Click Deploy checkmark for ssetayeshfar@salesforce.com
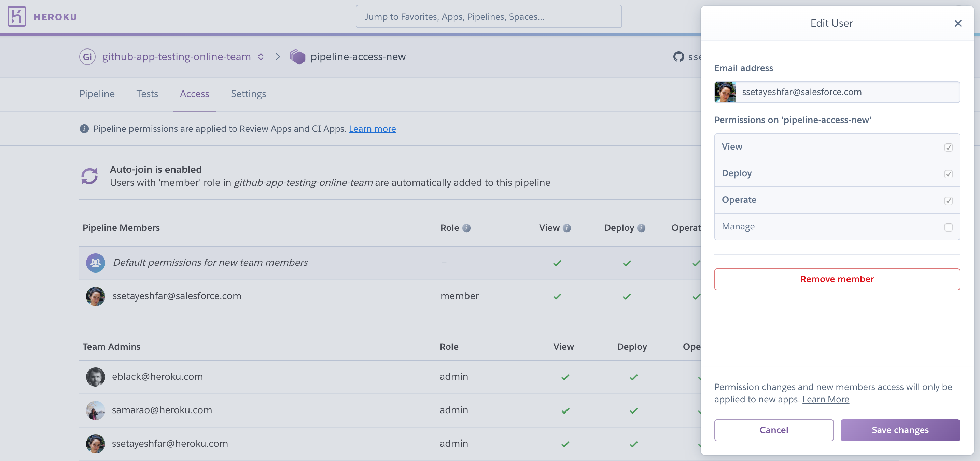This screenshot has width=980, height=461. point(627,297)
